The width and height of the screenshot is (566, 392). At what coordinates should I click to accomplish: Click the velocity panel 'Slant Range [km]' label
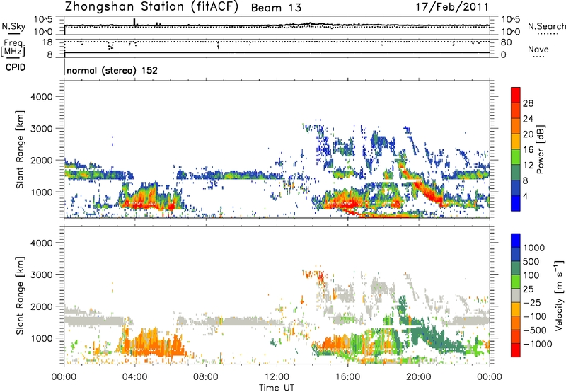coord(20,295)
